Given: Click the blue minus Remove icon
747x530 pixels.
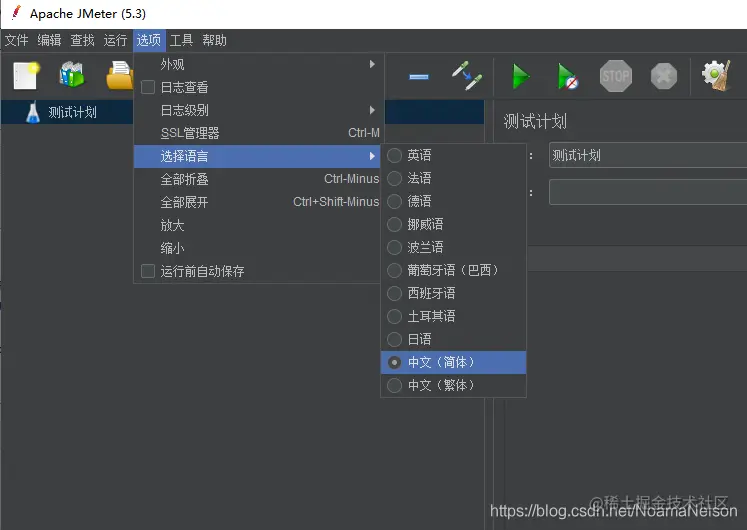Looking at the screenshot, I should (419, 76).
